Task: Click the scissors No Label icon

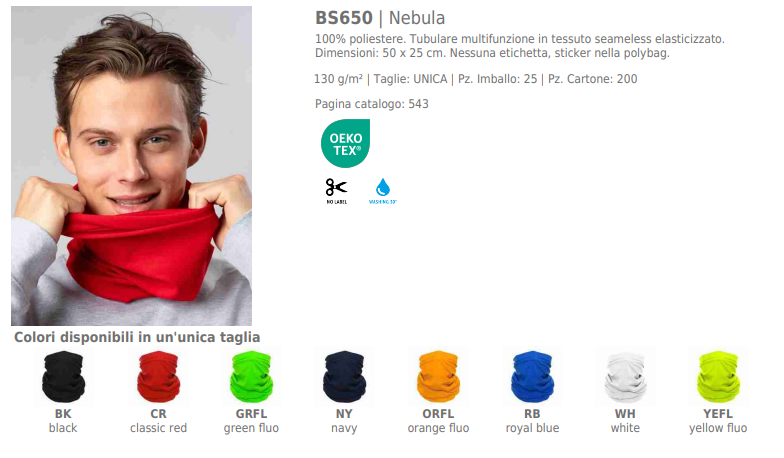Action: pos(336,191)
